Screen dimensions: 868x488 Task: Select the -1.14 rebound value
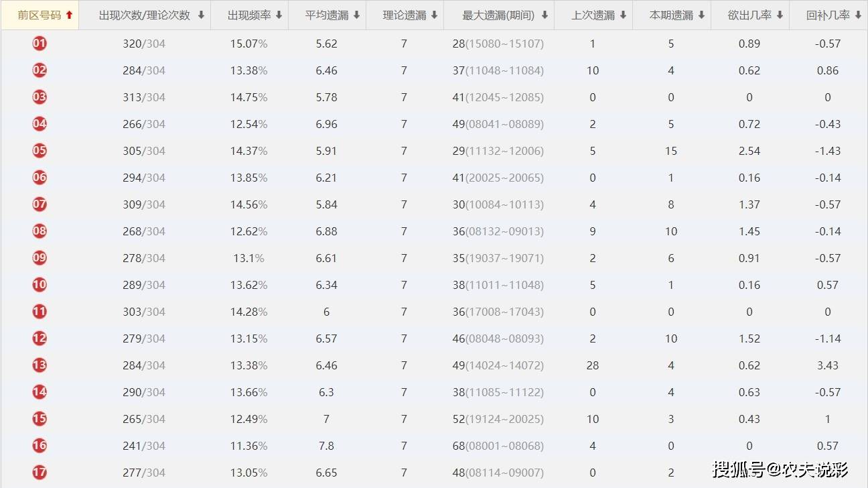point(828,339)
